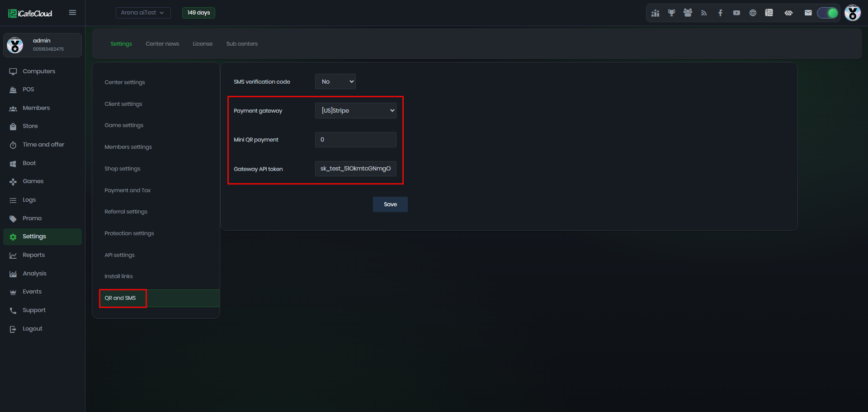
Task: Switch to the Center news tab
Action: pos(162,44)
